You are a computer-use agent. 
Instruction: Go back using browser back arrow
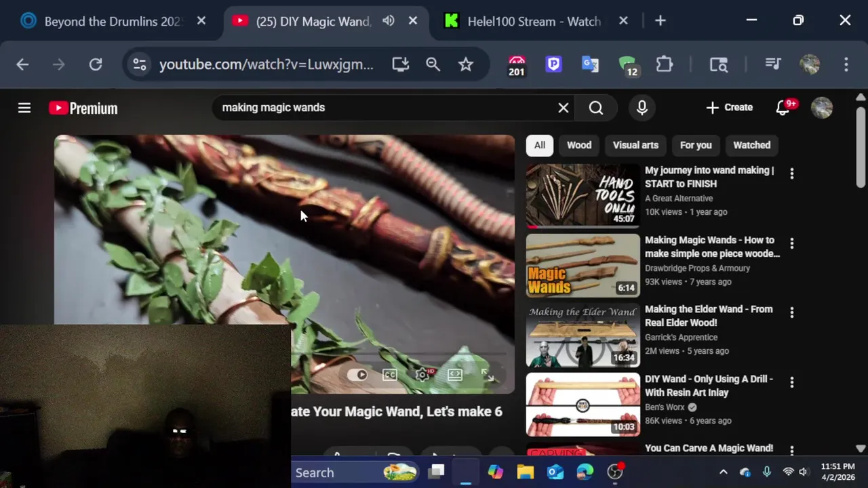click(22, 64)
